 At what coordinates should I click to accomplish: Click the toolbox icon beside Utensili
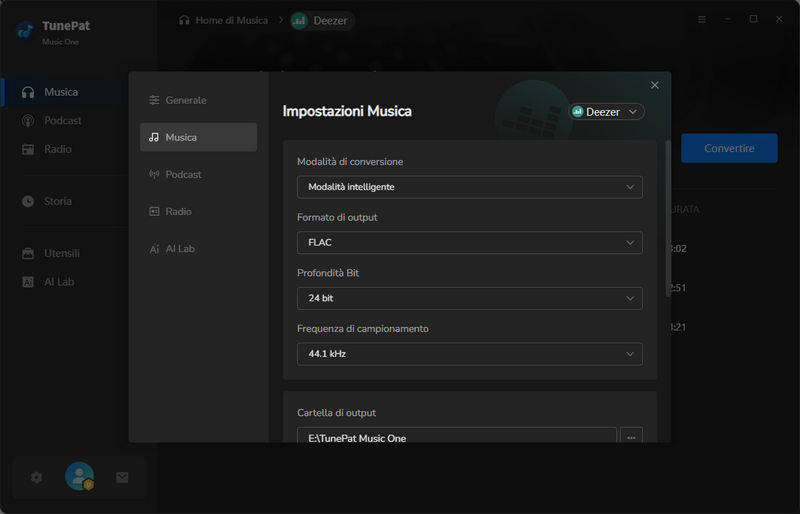click(x=28, y=253)
